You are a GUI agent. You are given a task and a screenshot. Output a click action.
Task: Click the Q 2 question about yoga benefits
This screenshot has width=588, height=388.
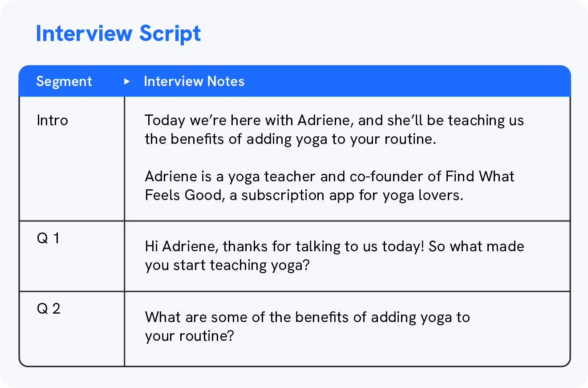click(307, 327)
